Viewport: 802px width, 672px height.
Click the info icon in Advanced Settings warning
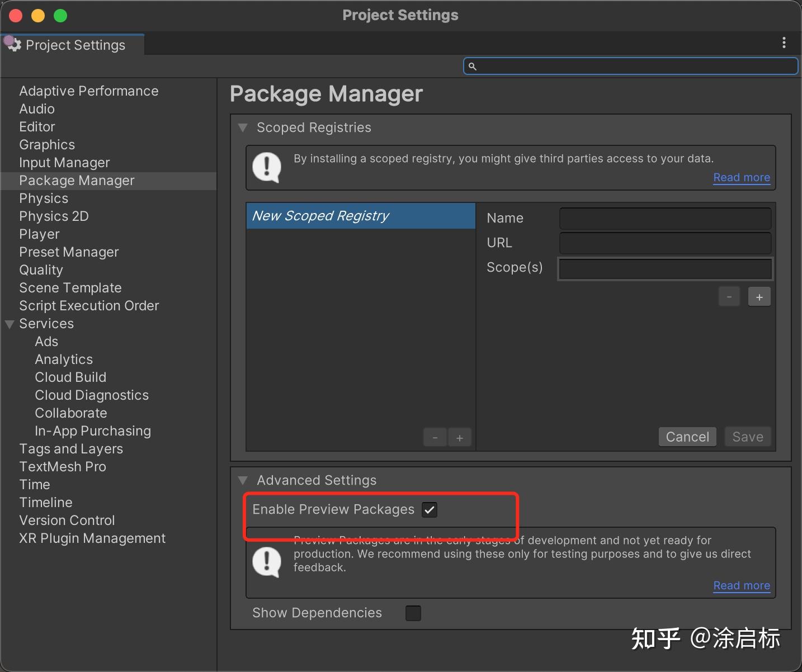(267, 562)
